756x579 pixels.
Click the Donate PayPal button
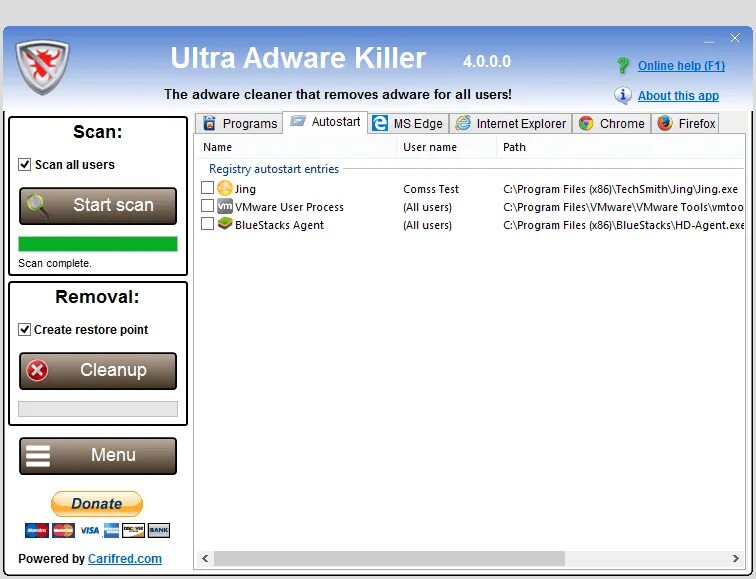(x=97, y=504)
